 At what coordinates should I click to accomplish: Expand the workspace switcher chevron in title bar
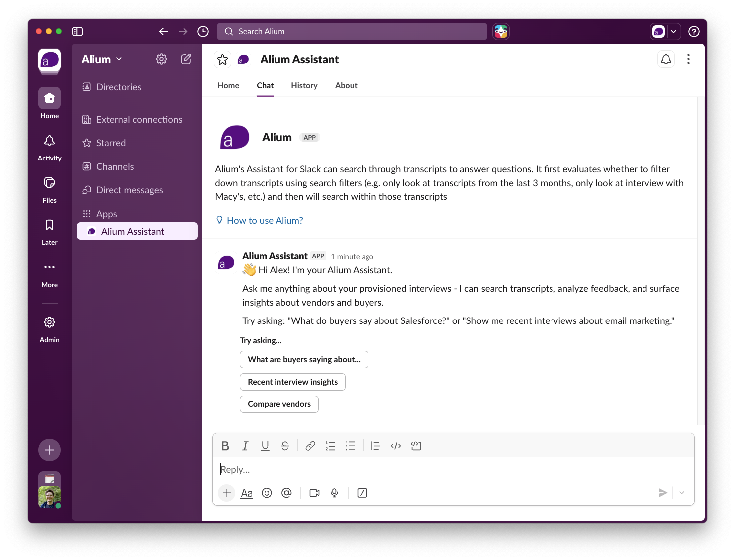tap(673, 31)
